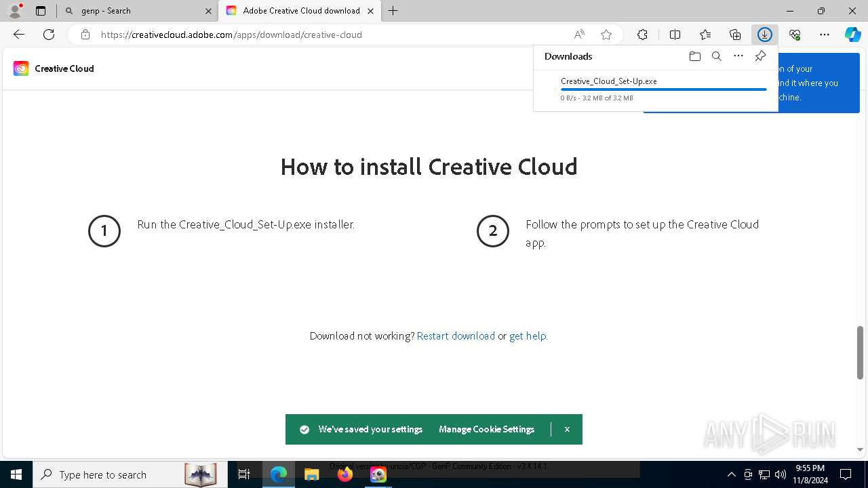Viewport: 868px width, 488px height.
Task: Open Collections in toolbar
Action: 735,35
